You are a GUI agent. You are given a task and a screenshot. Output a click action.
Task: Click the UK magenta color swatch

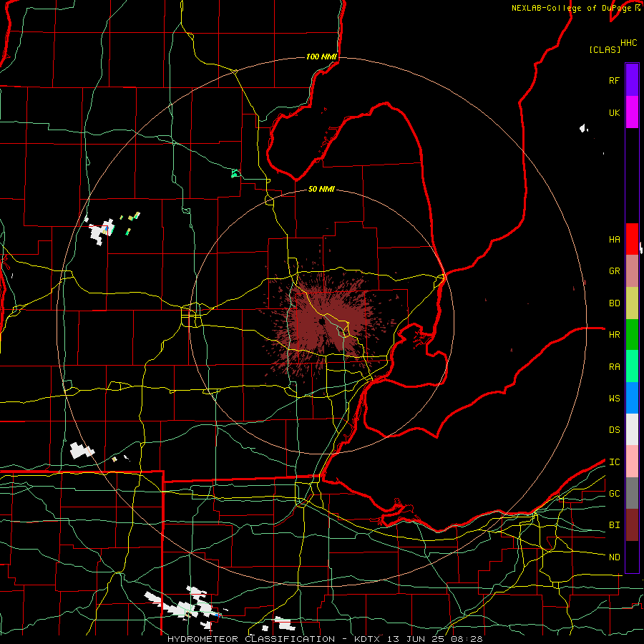632,112
